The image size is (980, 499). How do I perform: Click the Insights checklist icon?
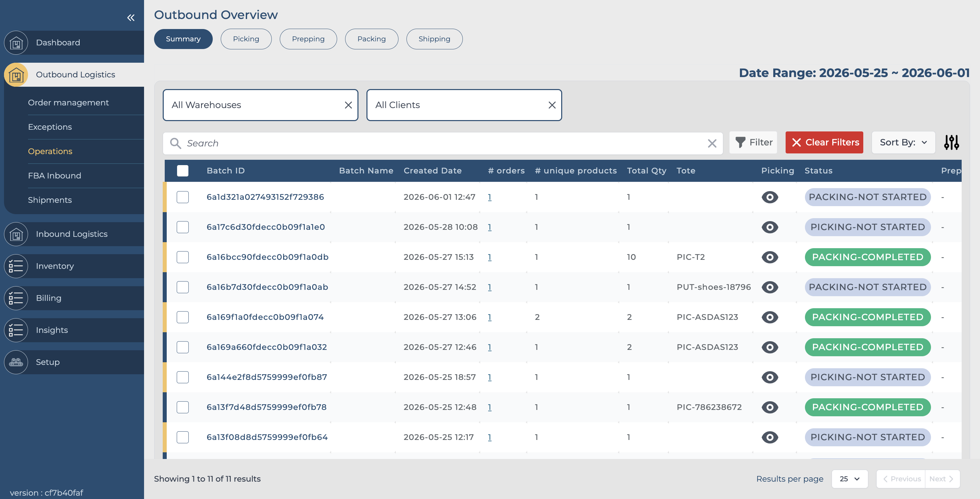pyautogui.click(x=16, y=330)
